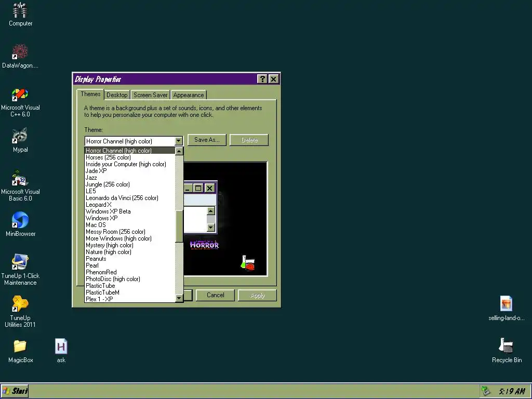Choose Pearl theme
This screenshot has width=532, height=399.
[x=129, y=265]
